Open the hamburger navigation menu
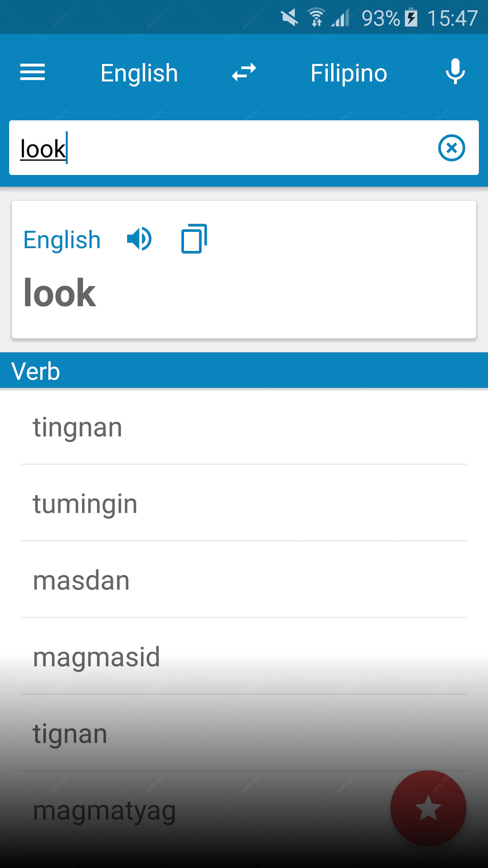488x868 pixels. [32, 72]
